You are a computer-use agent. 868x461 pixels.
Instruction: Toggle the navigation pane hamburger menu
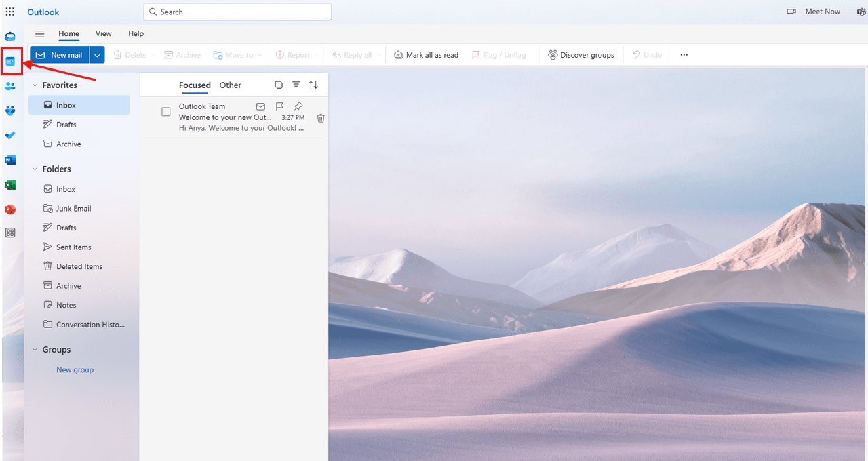tap(39, 33)
